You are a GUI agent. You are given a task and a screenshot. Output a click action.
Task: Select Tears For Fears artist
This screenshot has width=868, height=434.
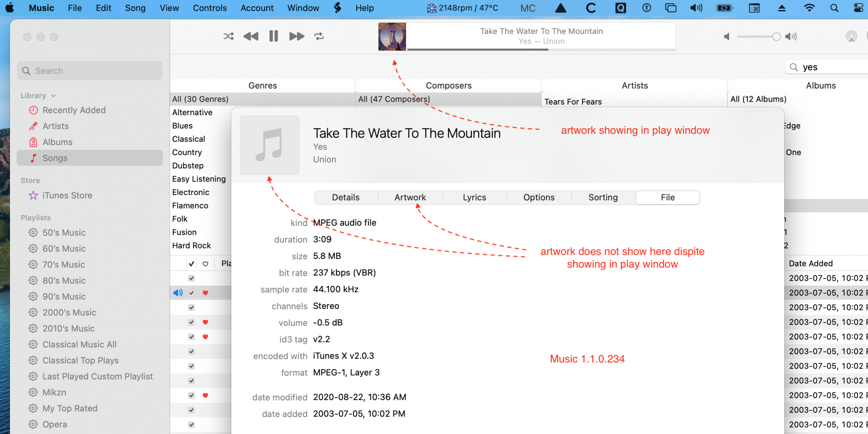click(573, 102)
